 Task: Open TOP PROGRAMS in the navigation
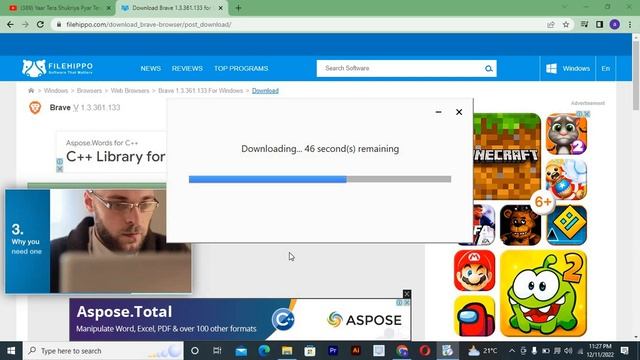point(241,68)
